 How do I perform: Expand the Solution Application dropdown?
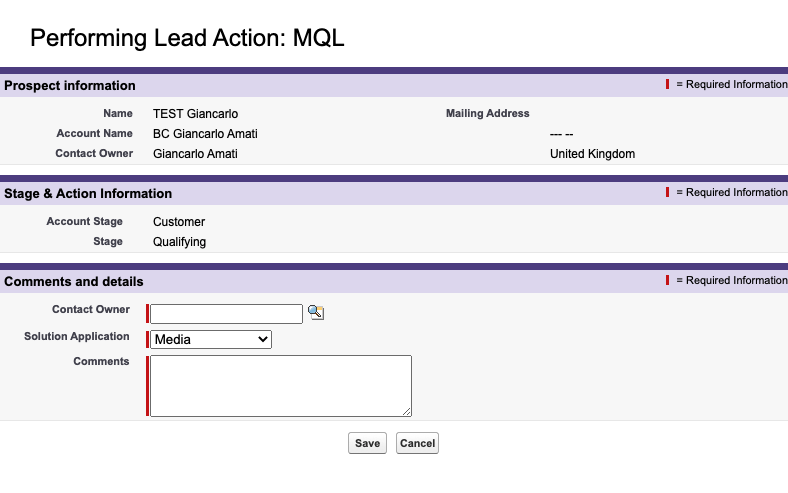point(211,340)
